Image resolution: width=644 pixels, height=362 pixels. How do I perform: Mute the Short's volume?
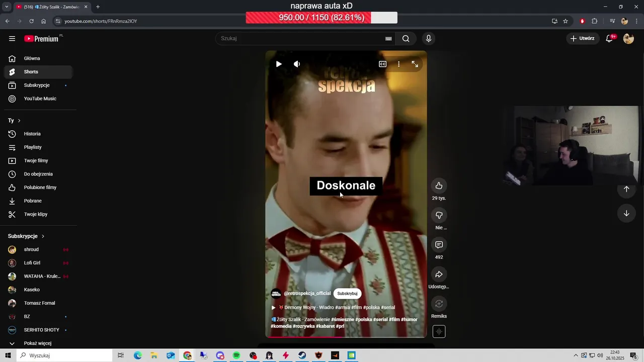297,64
